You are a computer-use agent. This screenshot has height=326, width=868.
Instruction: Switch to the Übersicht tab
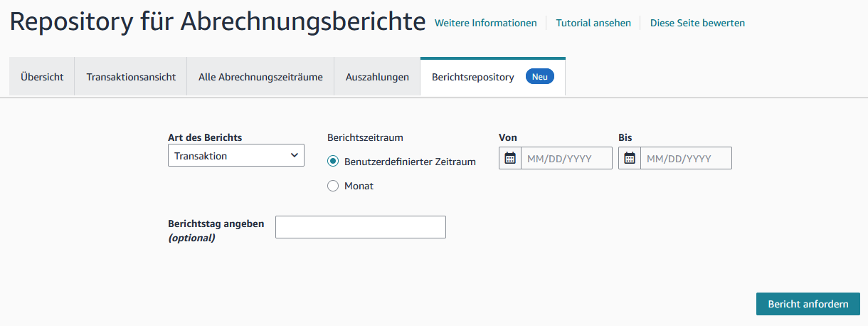click(42, 77)
